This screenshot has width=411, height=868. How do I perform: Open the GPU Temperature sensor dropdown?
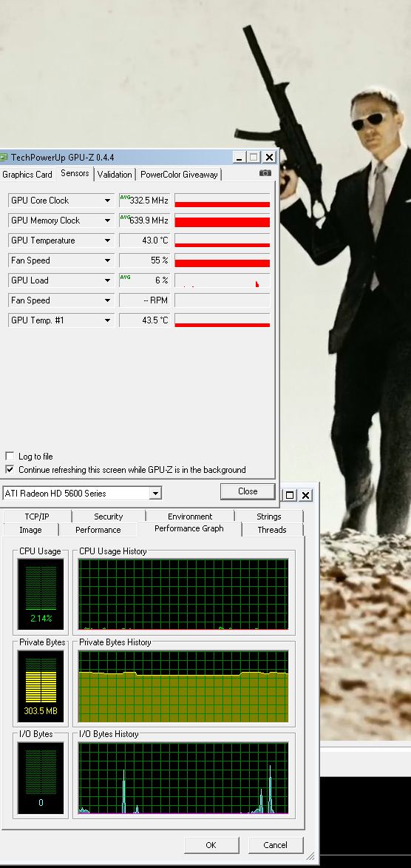point(107,240)
